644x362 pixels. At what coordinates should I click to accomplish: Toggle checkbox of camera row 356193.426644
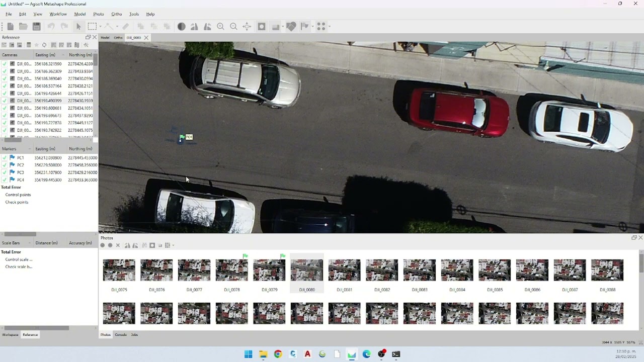(5, 93)
